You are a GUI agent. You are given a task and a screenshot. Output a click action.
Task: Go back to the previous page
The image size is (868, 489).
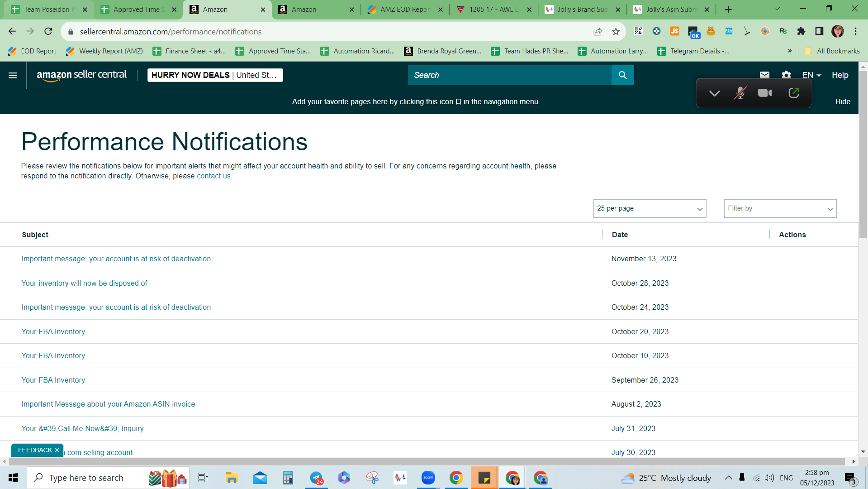point(12,31)
